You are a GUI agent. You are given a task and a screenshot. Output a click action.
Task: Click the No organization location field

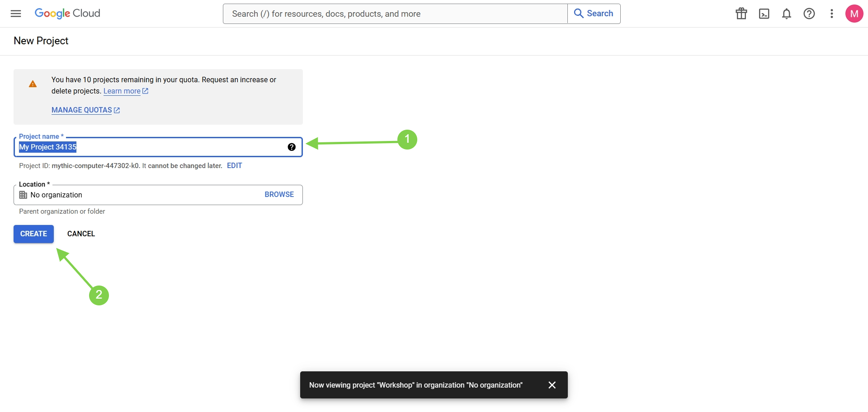click(158, 195)
